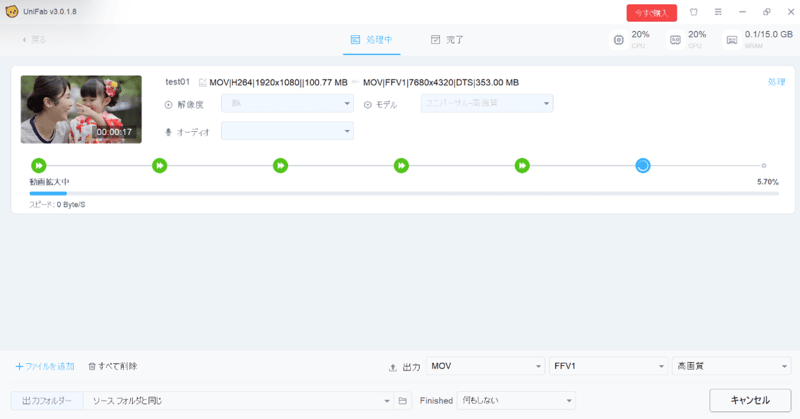Open the 高画質 quality dropdown

(x=731, y=367)
